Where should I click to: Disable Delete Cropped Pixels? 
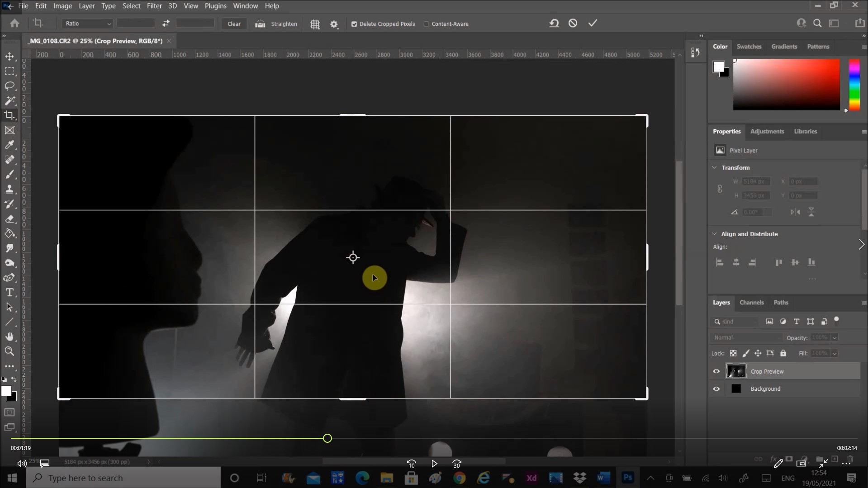click(x=354, y=24)
